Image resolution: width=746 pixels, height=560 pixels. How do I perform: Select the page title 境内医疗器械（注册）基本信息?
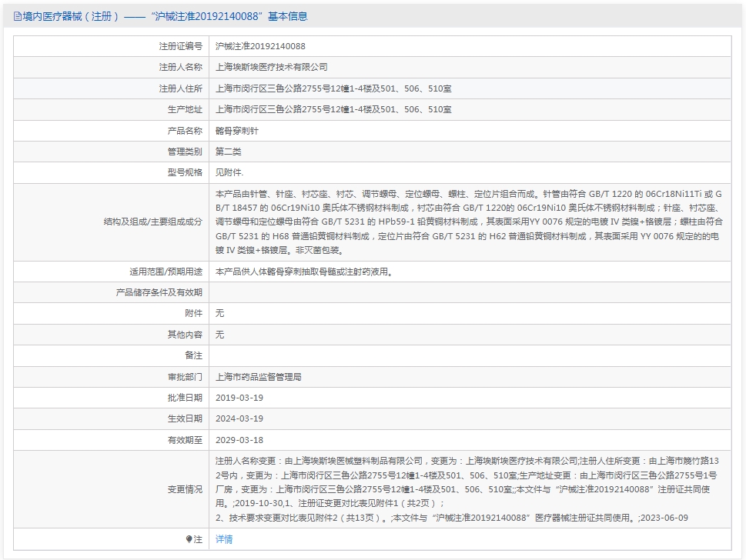165,17
